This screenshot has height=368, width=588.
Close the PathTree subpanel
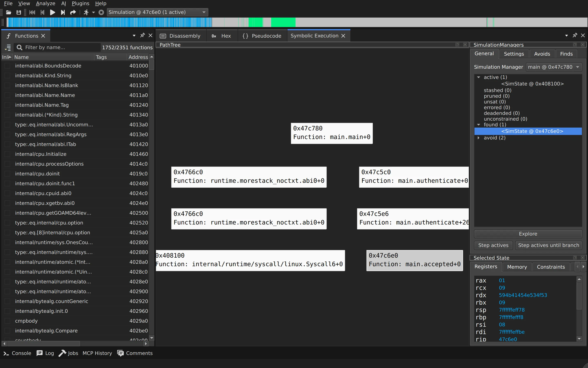[465, 45]
